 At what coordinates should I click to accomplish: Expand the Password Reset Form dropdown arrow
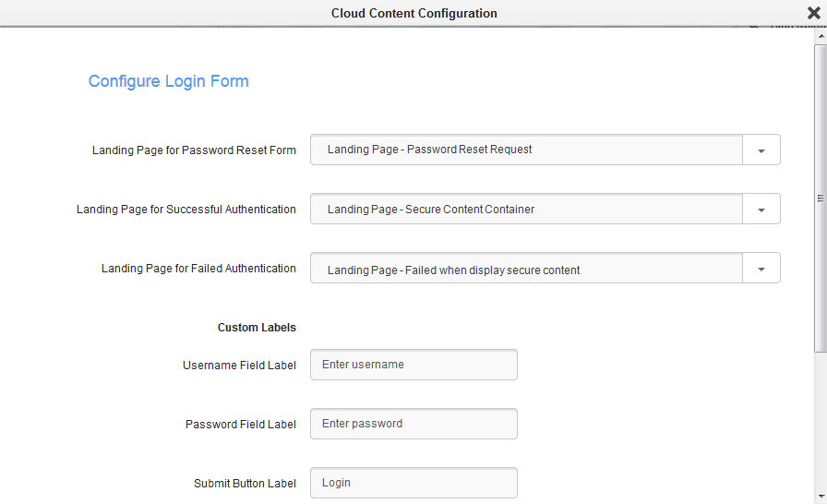pos(761,150)
